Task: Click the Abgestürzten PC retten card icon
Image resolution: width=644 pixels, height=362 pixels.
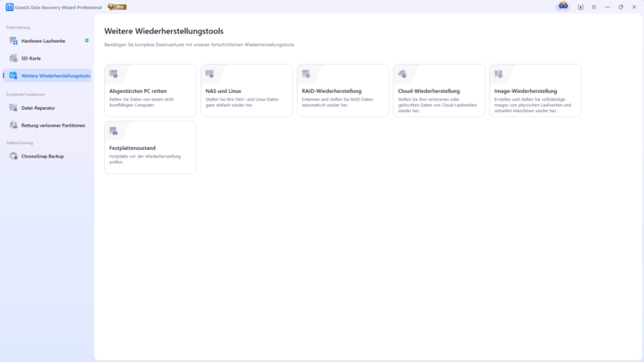Action: point(113,74)
